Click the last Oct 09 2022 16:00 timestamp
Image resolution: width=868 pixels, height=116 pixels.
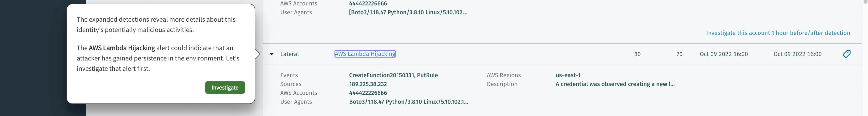pos(797,54)
